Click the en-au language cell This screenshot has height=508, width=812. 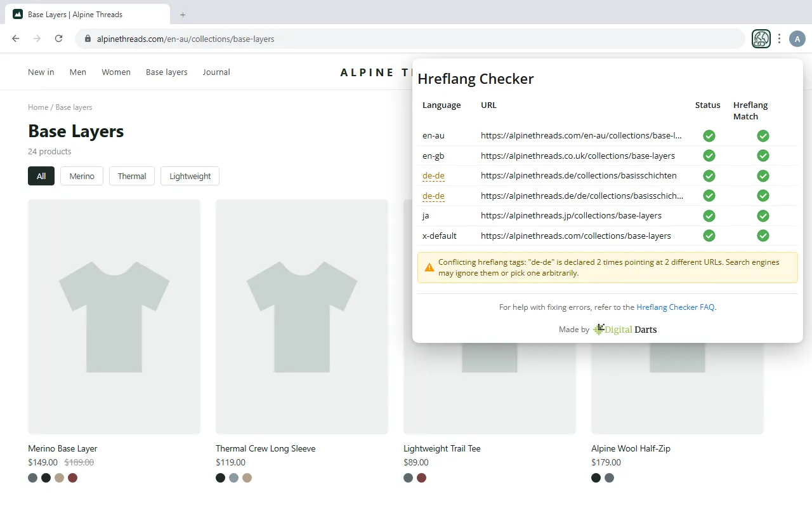point(433,135)
